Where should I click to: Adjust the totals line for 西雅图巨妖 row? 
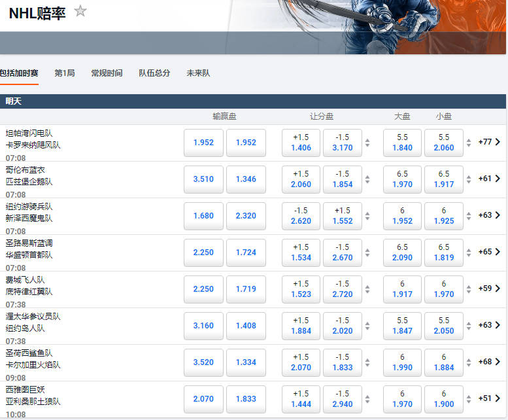[468, 399]
